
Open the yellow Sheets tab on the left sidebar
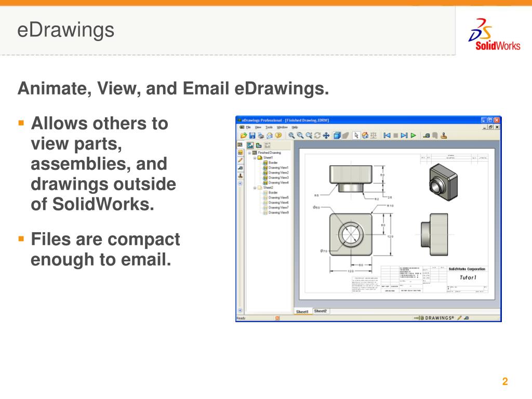tap(240, 152)
